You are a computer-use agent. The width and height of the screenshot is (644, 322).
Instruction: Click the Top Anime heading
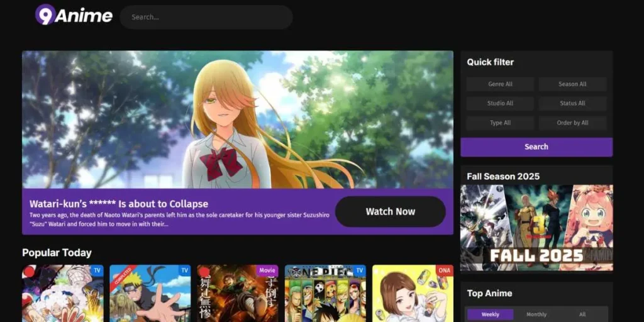point(489,293)
